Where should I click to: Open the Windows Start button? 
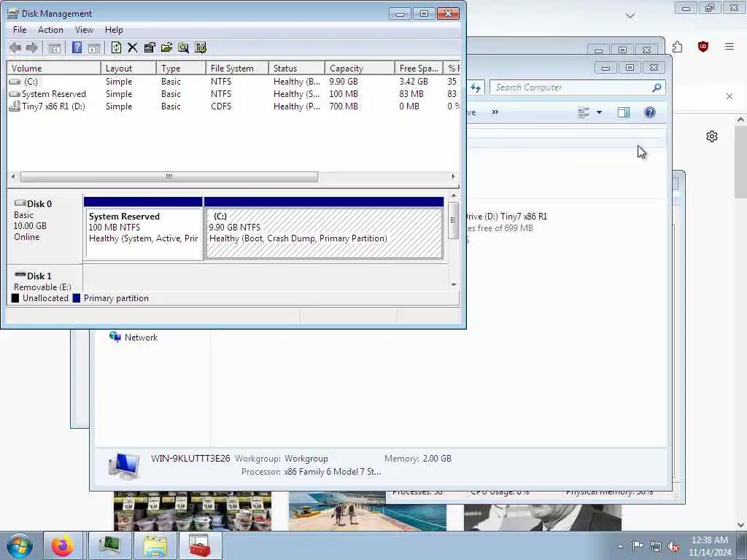[x=20, y=545]
